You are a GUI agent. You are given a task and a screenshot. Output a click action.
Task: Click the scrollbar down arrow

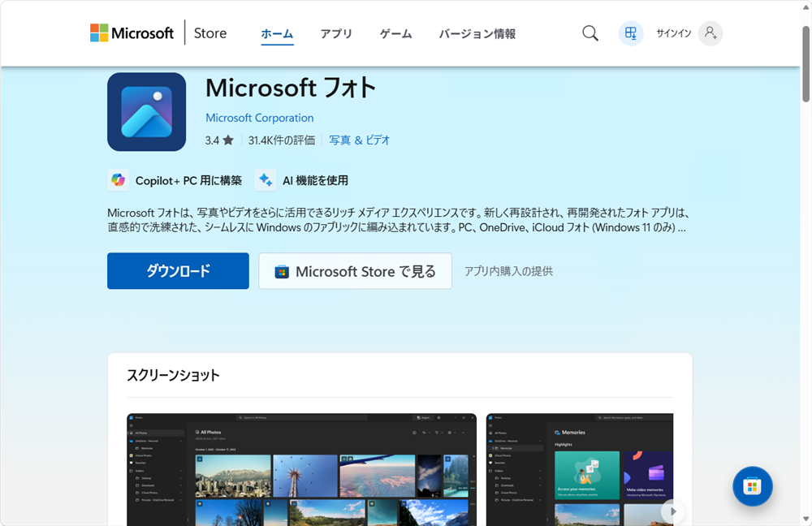(x=806, y=519)
